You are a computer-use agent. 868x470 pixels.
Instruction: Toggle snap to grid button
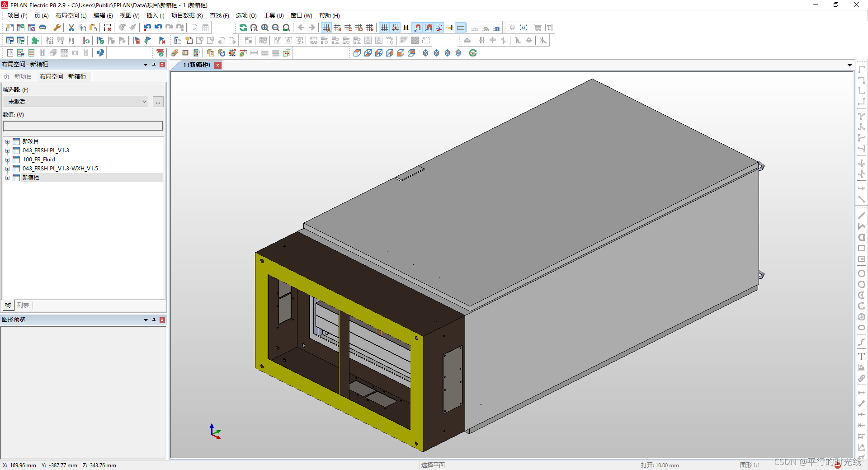tap(395, 28)
